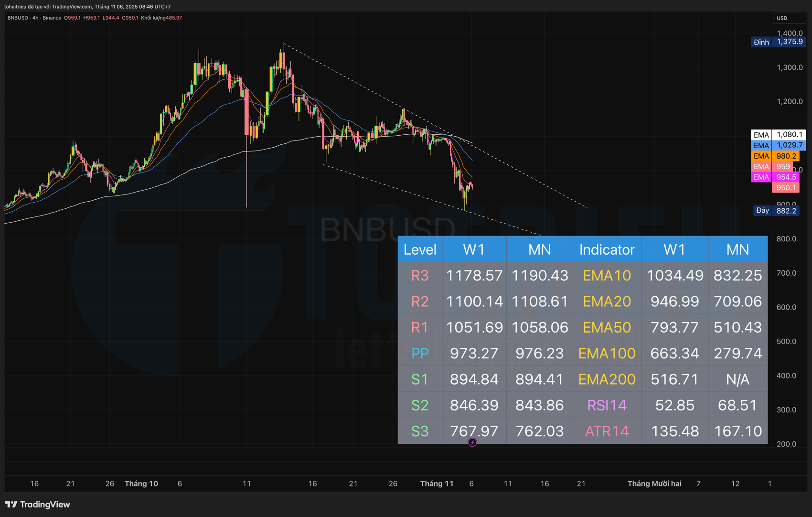Click the Tháng 11 date on time axis
812x517 pixels.
[x=437, y=484]
